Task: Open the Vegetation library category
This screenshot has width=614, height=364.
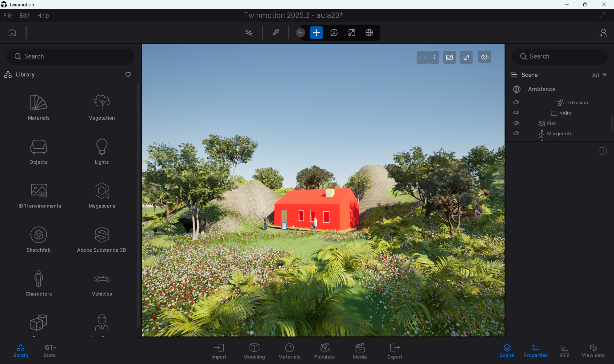Action: [101, 107]
